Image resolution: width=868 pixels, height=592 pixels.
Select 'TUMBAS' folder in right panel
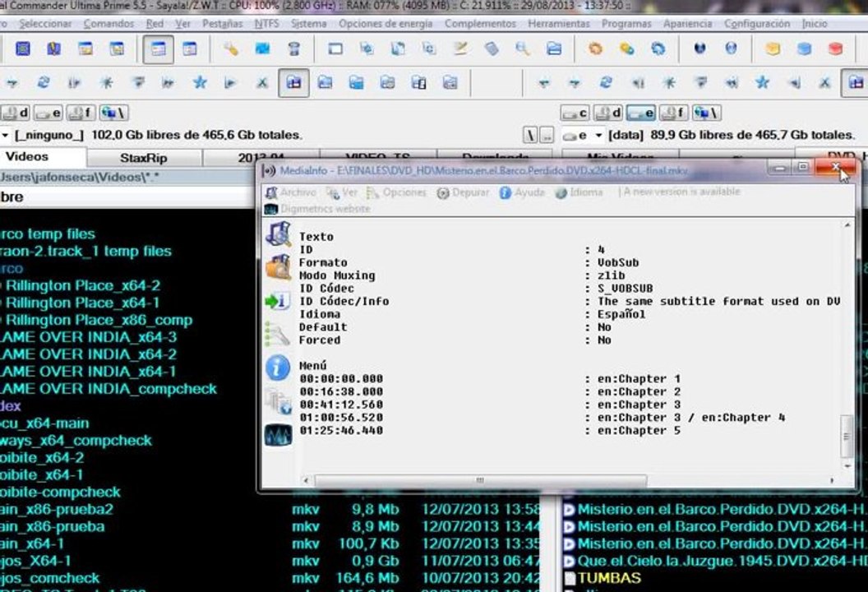tap(609, 578)
